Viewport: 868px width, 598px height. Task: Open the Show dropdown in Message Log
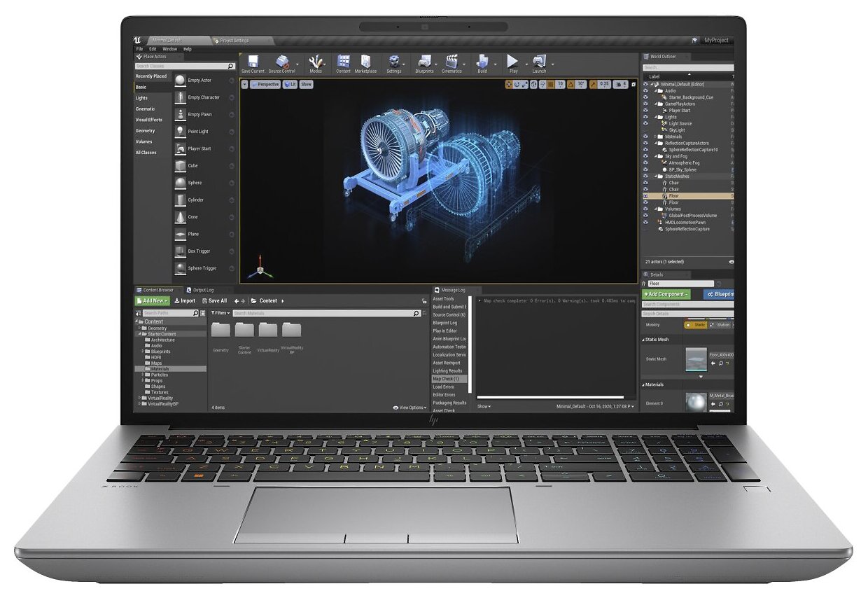tap(484, 407)
